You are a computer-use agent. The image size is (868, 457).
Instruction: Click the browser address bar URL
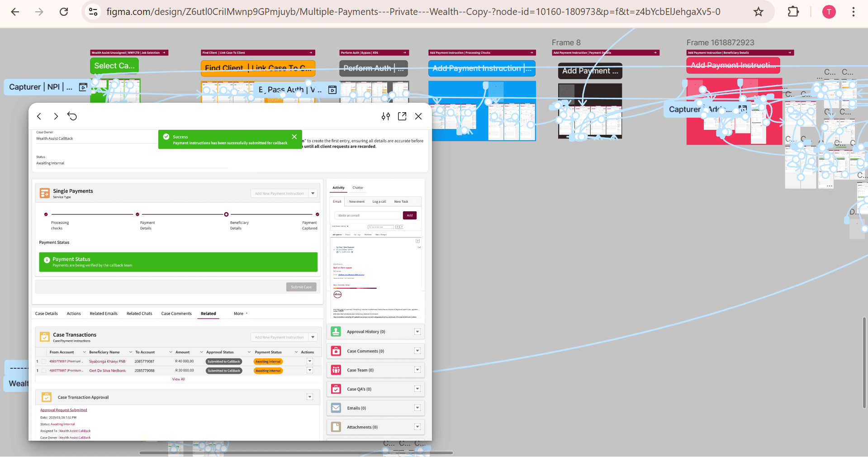[x=413, y=12]
